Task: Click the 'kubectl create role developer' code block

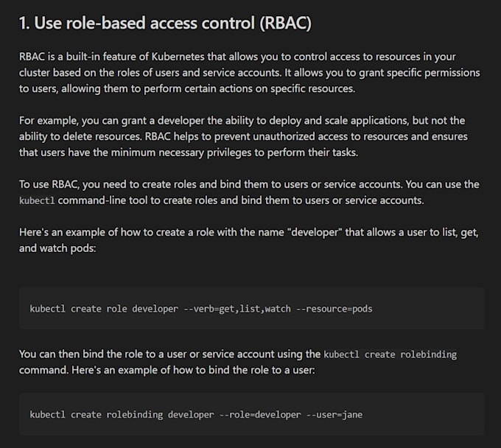Action: point(252,308)
